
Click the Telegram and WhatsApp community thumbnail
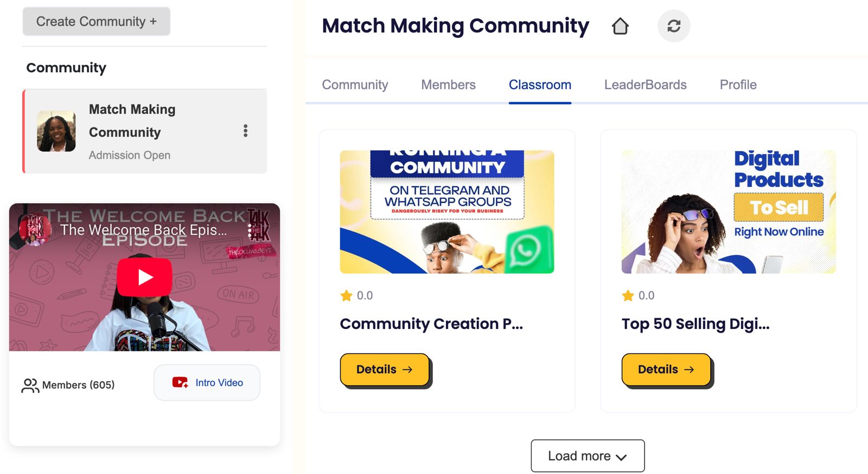(447, 212)
